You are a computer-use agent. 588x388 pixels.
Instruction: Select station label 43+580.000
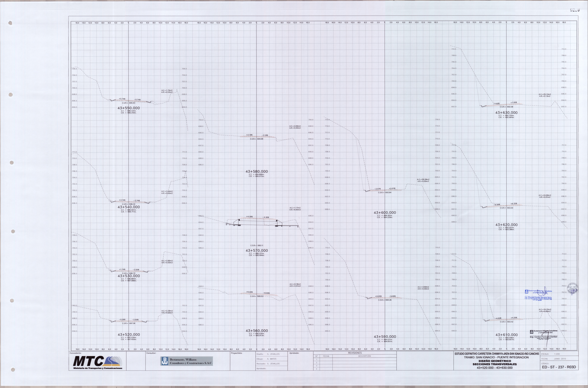coord(257,171)
